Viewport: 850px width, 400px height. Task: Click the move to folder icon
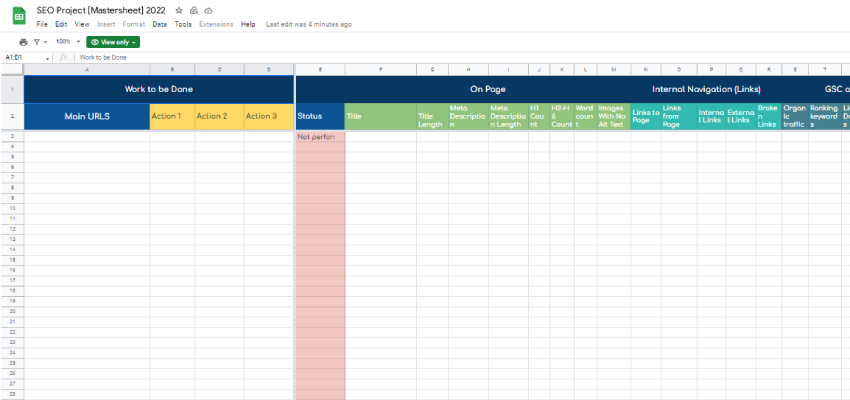[x=193, y=10]
